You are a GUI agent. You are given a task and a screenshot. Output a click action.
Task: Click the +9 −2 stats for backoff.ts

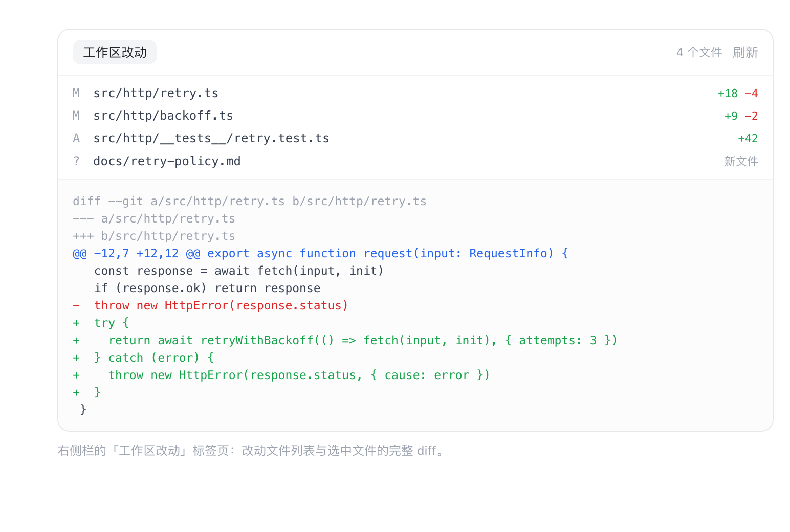click(741, 116)
